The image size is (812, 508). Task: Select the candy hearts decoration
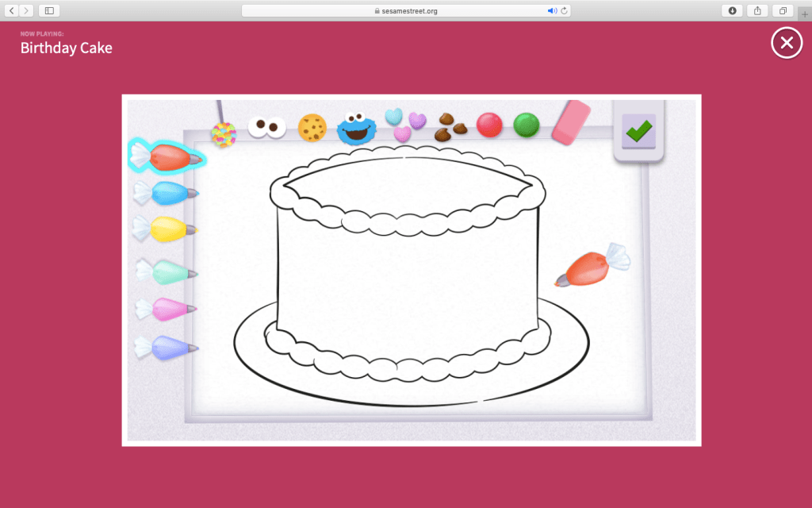pyautogui.click(x=405, y=125)
